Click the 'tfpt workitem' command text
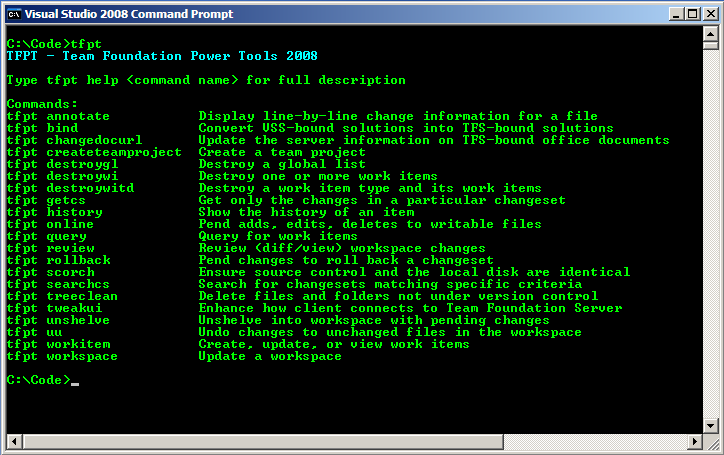This screenshot has width=724, height=455. click(x=58, y=344)
